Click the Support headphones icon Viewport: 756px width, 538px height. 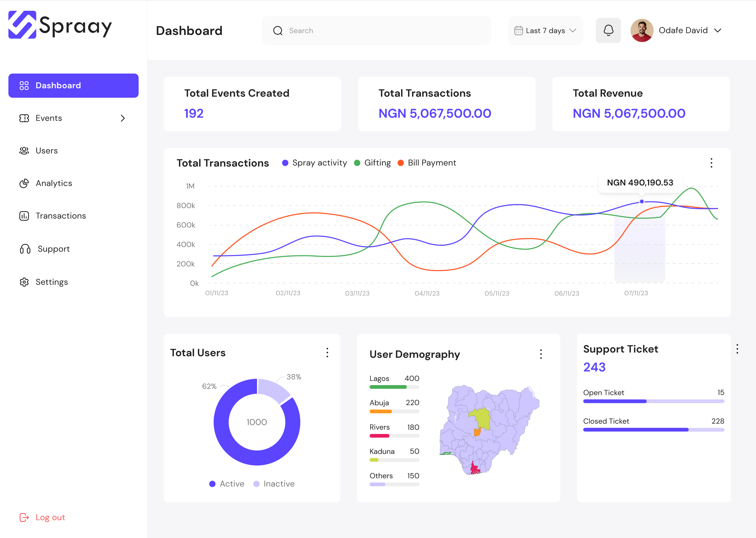coord(25,249)
